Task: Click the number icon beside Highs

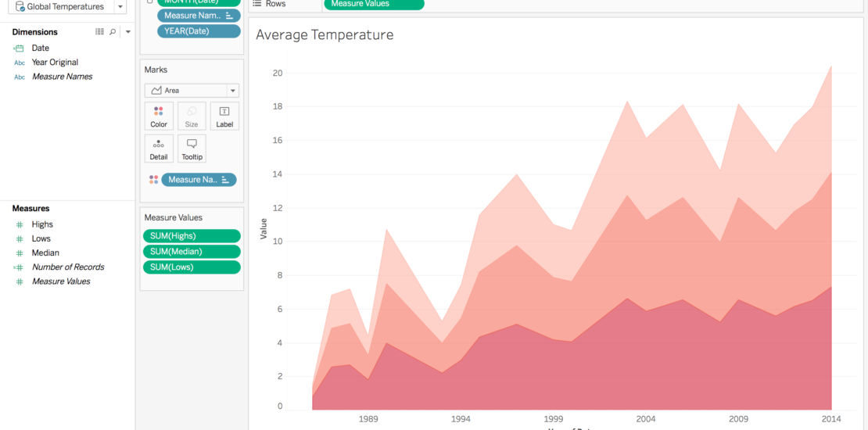Action: pyautogui.click(x=20, y=224)
